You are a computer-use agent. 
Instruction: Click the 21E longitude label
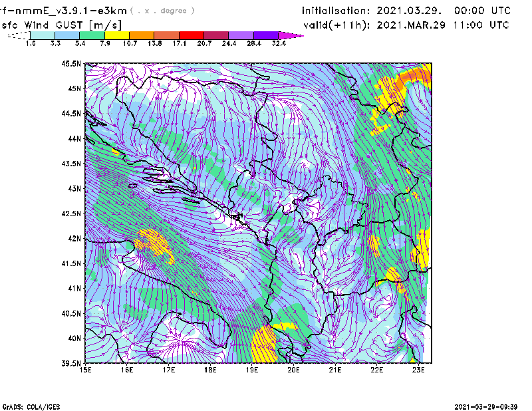click(x=335, y=370)
